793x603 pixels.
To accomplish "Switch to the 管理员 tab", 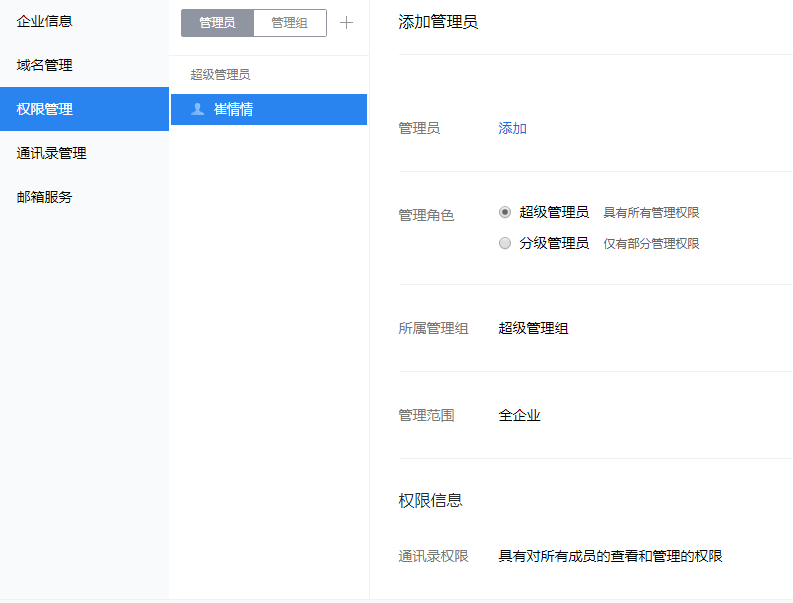I will (217, 23).
